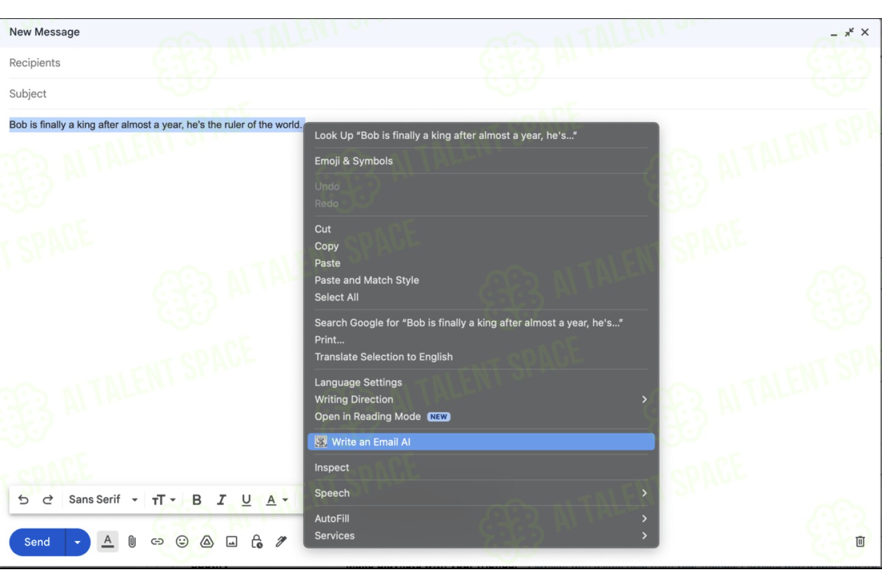Open the Sans Serif font dropdown
Image resolution: width=882 pixels, height=588 pixels.
click(103, 500)
